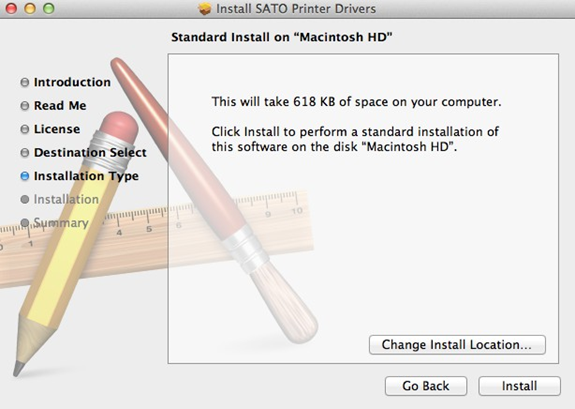Zoom the window with green button
The width and height of the screenshot is (575, 409).
point(48,8)
